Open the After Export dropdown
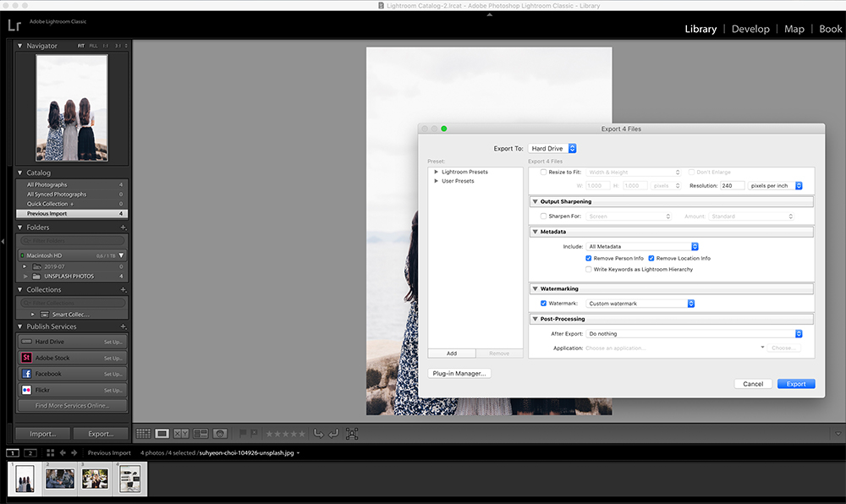Viewport: 846px width, 504px height. coord(694,333)
